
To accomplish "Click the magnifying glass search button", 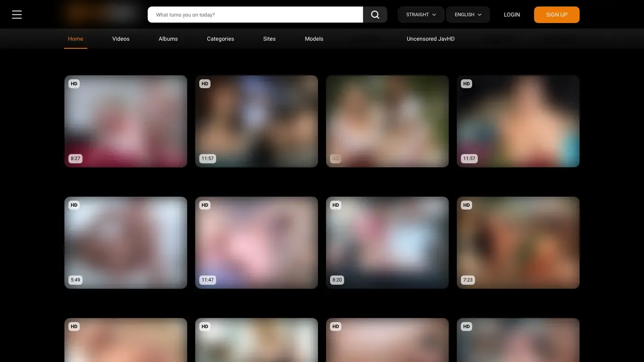I will pos(375,15).
